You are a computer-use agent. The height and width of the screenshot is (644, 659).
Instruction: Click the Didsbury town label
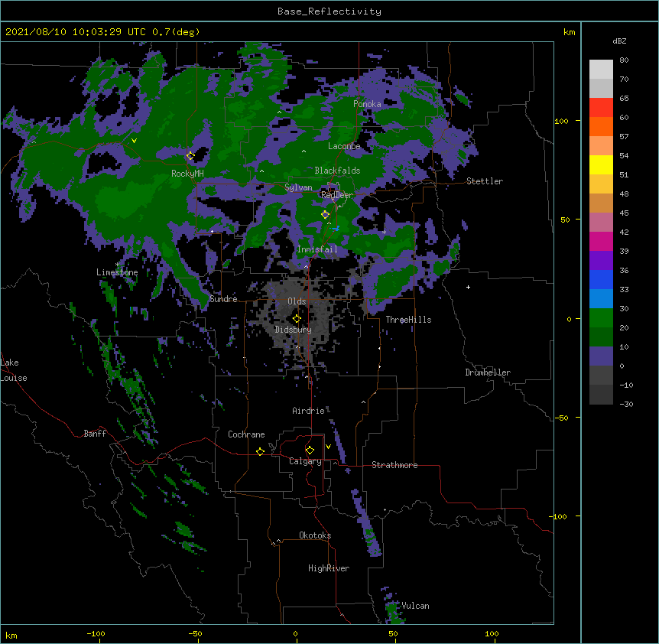pyautogui.click(x=294, y=330)
